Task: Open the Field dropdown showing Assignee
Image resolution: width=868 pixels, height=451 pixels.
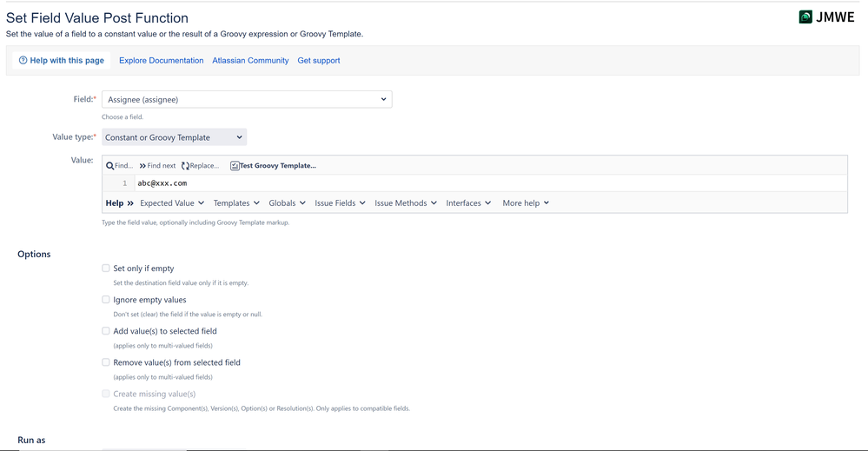Action: click(247, 100)
